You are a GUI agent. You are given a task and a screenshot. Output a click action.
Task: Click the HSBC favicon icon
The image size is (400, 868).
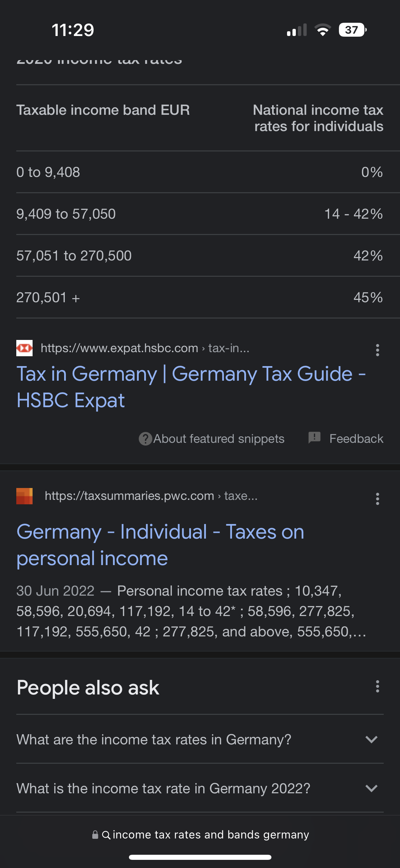click(24, 348)
